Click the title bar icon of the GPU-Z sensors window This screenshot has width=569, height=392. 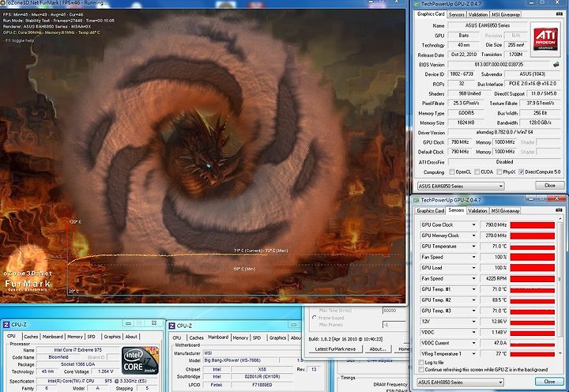coord(416,200)
